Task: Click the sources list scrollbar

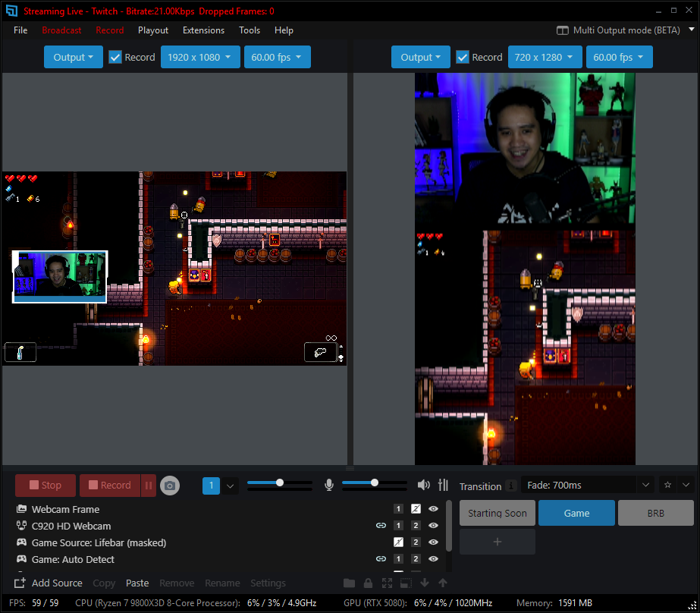Action: coord(449,526)
